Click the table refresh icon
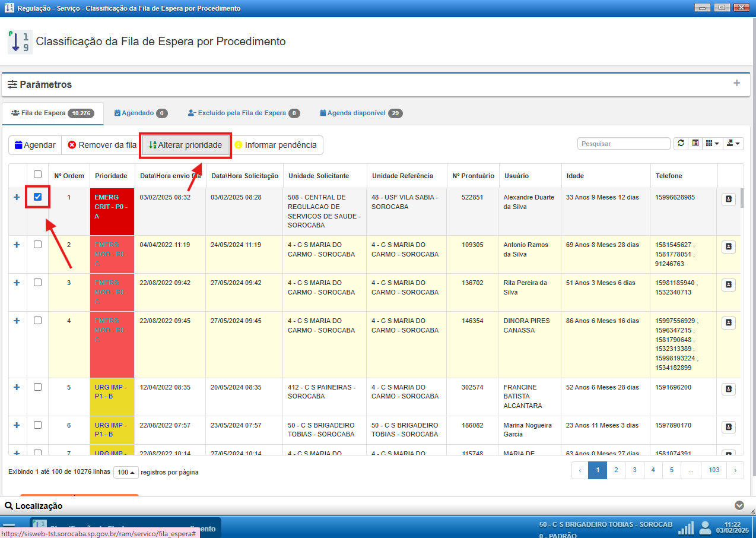The height and width of the screenshot is (538, 756). (681, 144)
